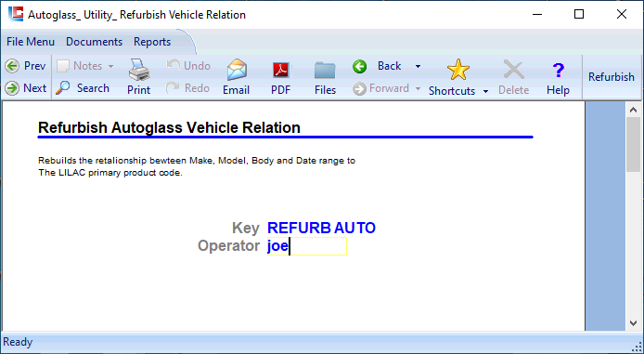The height and width of the screenshot is (354, 644).
Task: Click the Next text label
Action: tap(35, 88)
